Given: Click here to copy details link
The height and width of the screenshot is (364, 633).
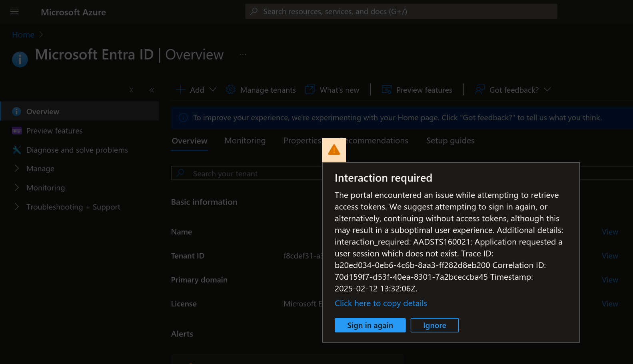Looking at the screenshot, I should pyautogui.click(x=381, y=303).
